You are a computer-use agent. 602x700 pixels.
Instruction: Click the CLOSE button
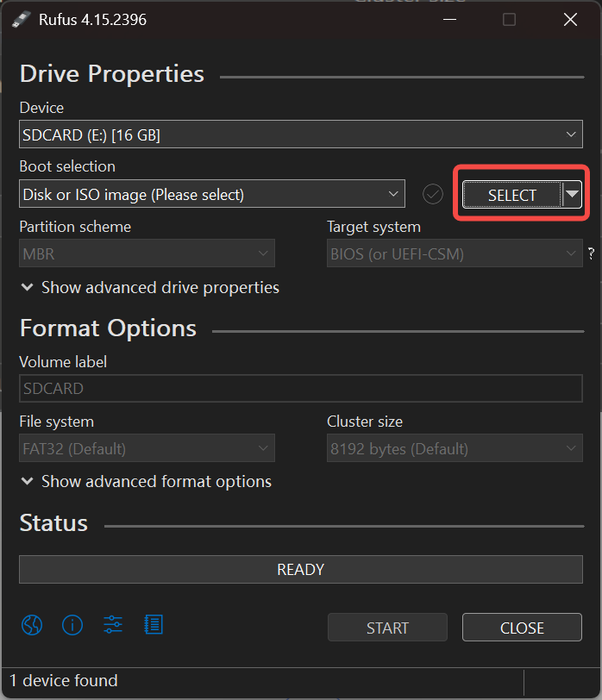point(522,628)
